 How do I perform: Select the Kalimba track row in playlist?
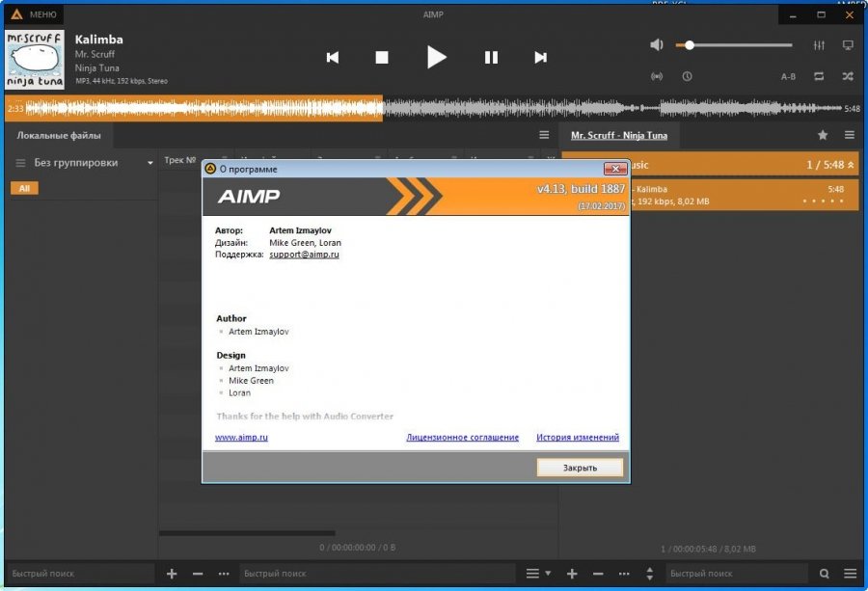pos(745,195)
